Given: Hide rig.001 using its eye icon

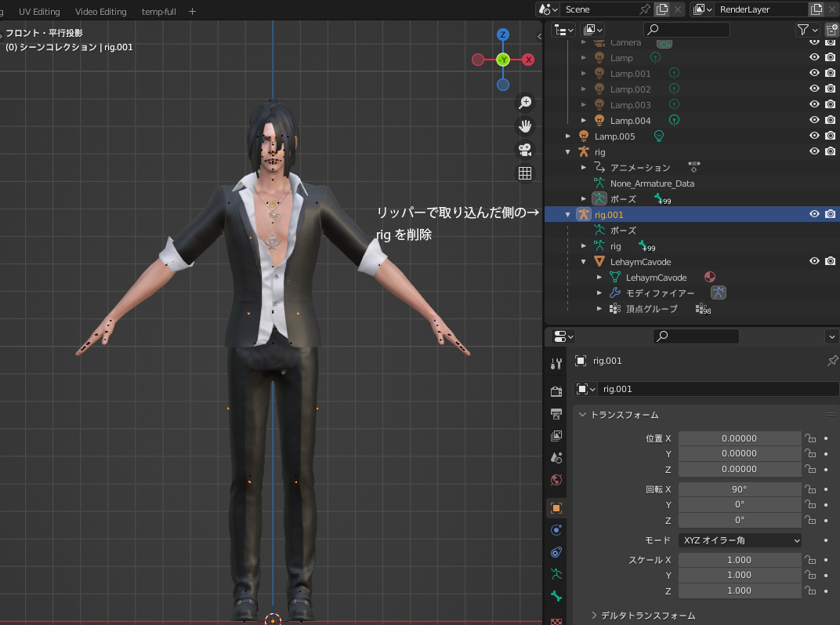Looking at the screenshot, I should point(814,214).
